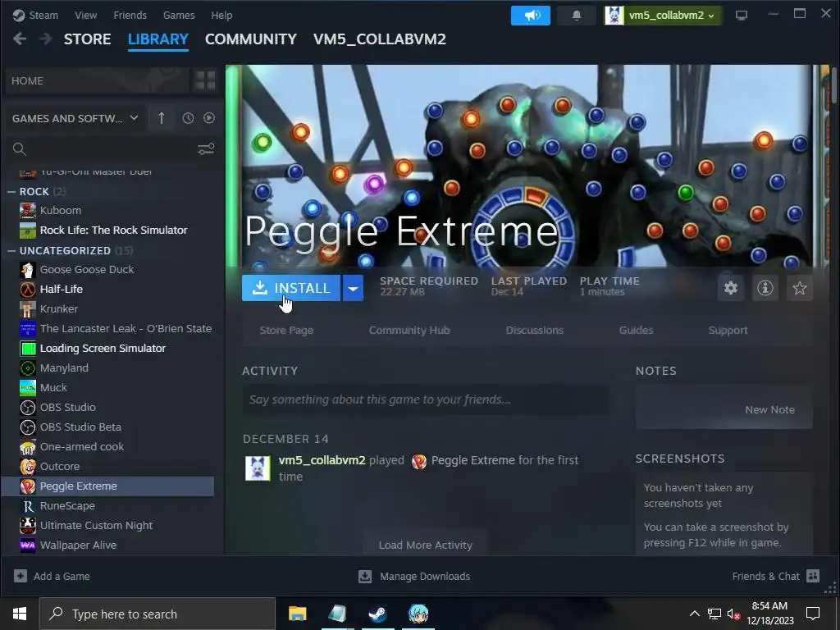Toggle sort direction up-arrow in library sidebar
This screenshot has height=630, width=840.
[x=162, y=118]
